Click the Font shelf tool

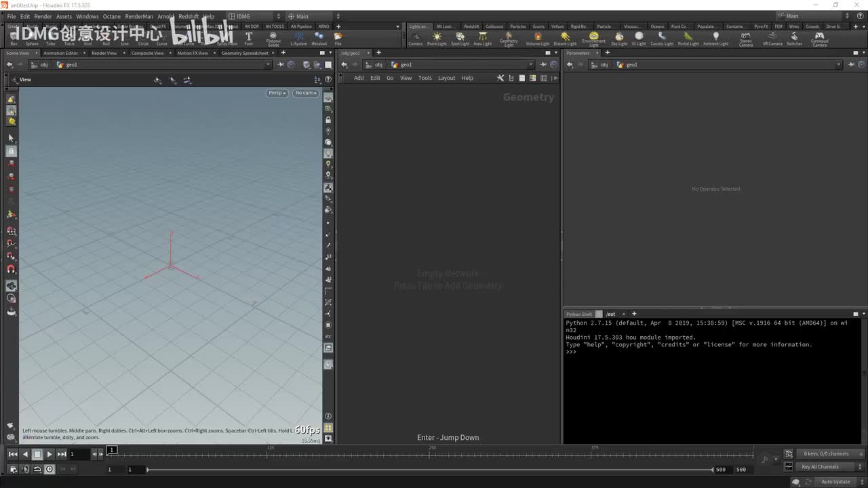coord(249,39)
